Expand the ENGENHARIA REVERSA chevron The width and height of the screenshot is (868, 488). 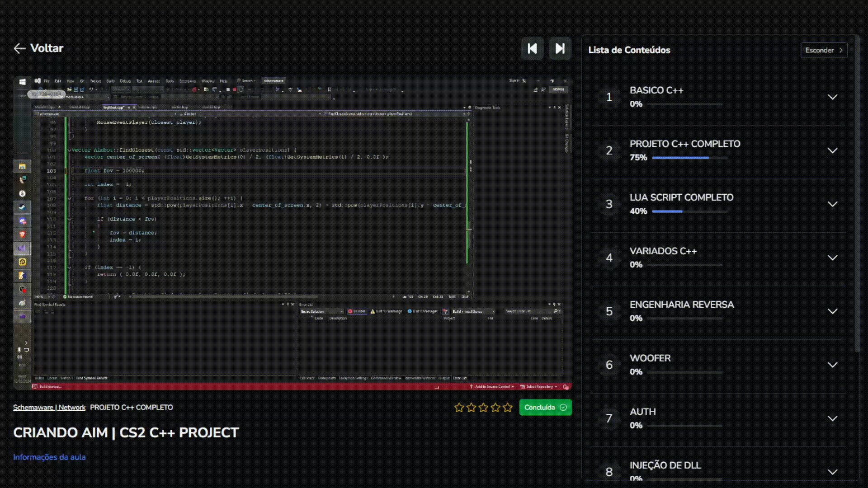coord(832,311)
